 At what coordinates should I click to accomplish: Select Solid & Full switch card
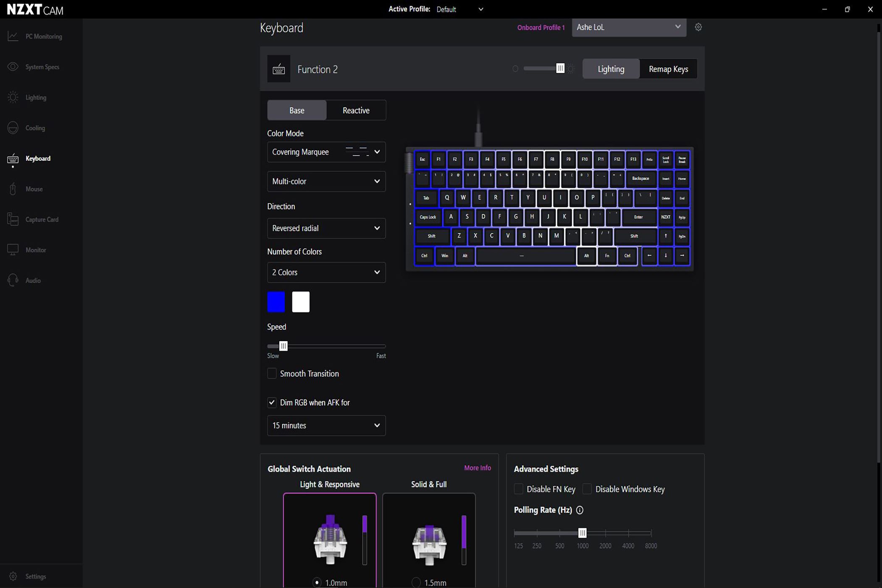(x=429, y=541)
